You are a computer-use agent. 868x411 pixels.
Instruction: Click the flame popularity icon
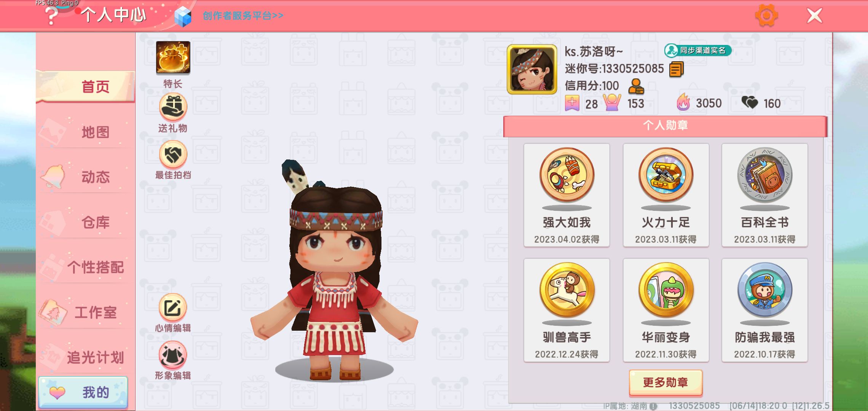coord(683,102)
